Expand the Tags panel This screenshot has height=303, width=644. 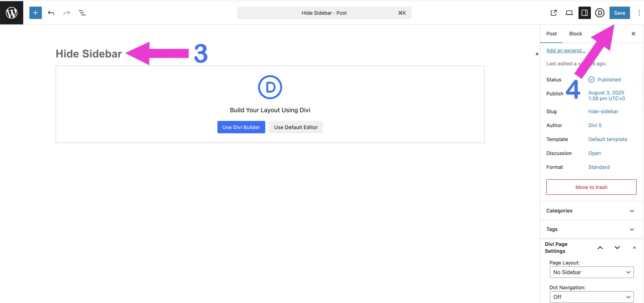click(591, 229)
